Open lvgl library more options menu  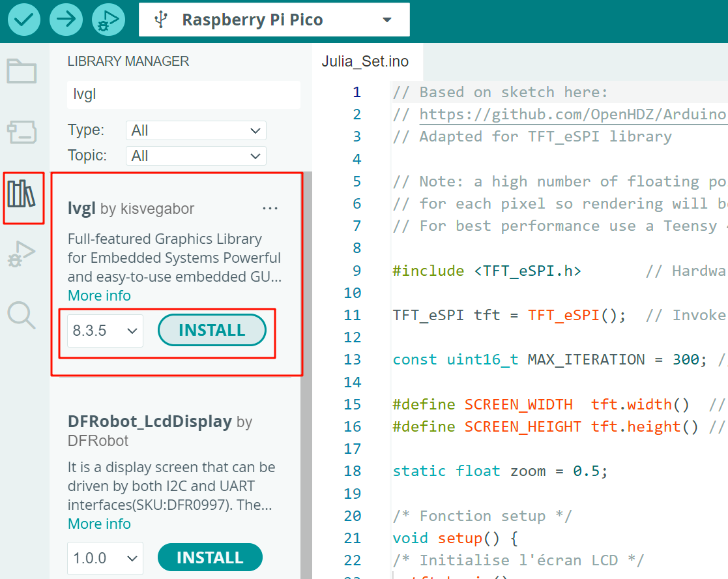coord(270,209)
